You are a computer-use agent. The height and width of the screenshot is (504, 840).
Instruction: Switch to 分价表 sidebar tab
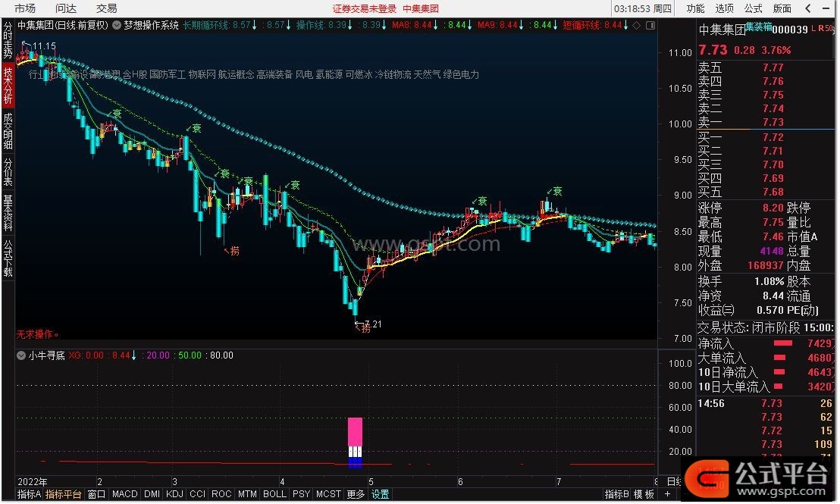point(8,172)
